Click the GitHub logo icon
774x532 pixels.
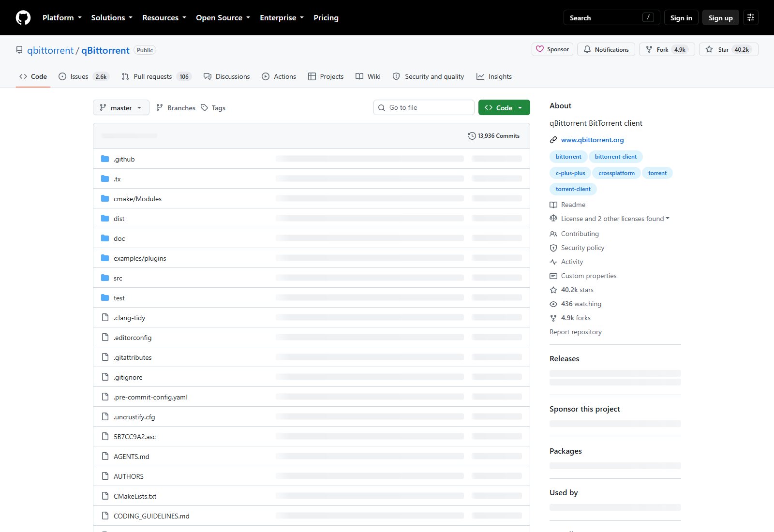[x=23, y=18]
